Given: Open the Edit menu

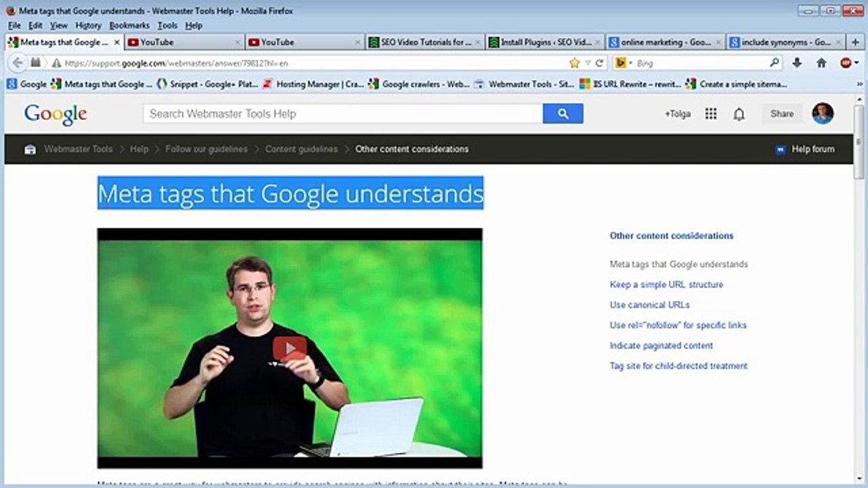Looking at the screenshot, I should click(x=35, y=25).
